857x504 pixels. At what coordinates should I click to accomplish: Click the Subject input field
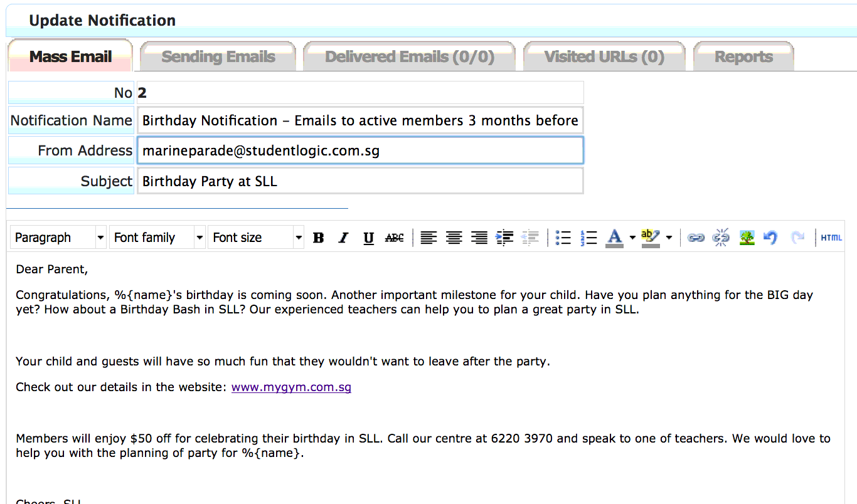[360, 181]
